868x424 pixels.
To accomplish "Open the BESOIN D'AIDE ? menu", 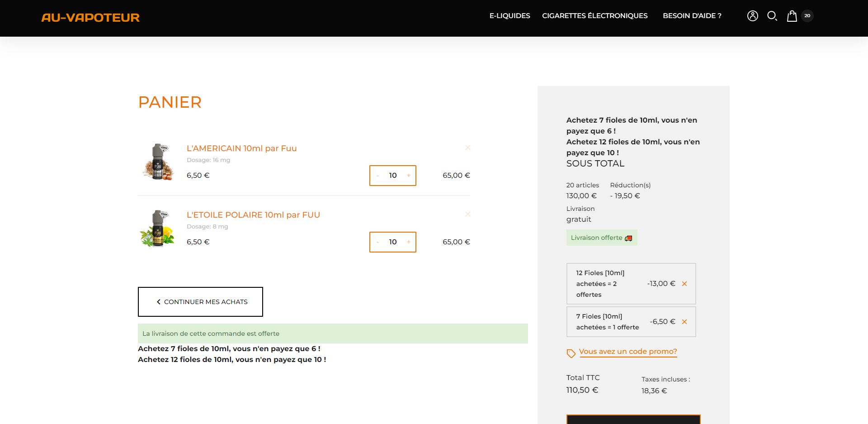I will 692,16.
